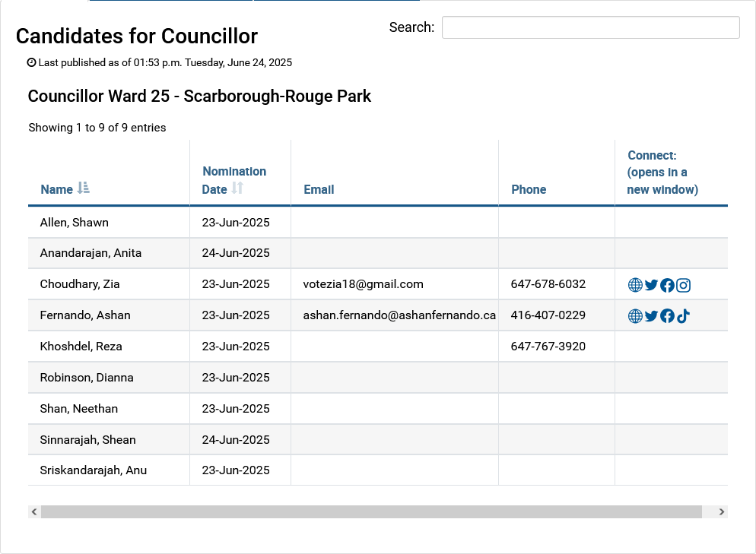Click the horizontal scrollbar thumb

371,512
